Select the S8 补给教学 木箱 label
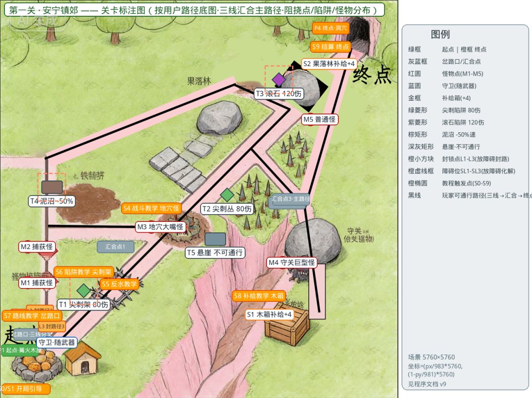Viewport: 532px width, 398px height. coord(259,296)
